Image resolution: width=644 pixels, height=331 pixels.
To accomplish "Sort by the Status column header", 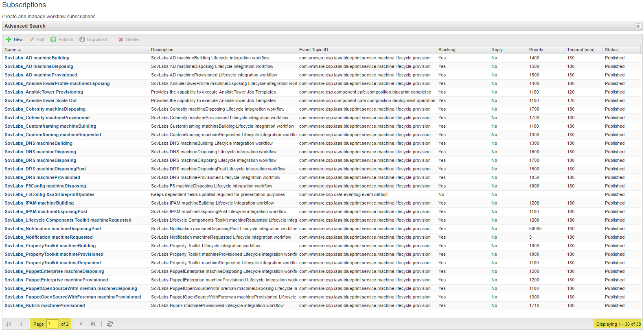I will tap(611, 50).
